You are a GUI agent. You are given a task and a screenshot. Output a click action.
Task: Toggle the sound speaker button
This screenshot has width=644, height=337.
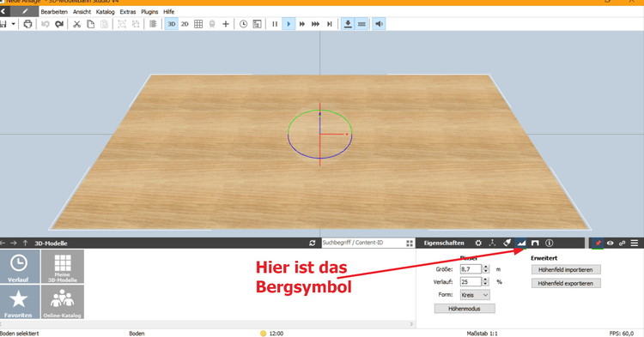point(379,24)
